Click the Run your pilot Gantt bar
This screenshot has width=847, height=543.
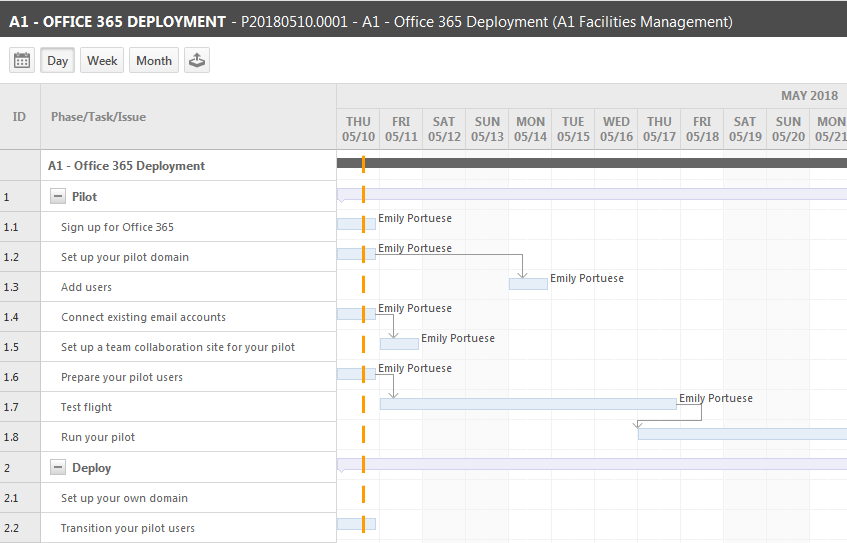(742, 434)
